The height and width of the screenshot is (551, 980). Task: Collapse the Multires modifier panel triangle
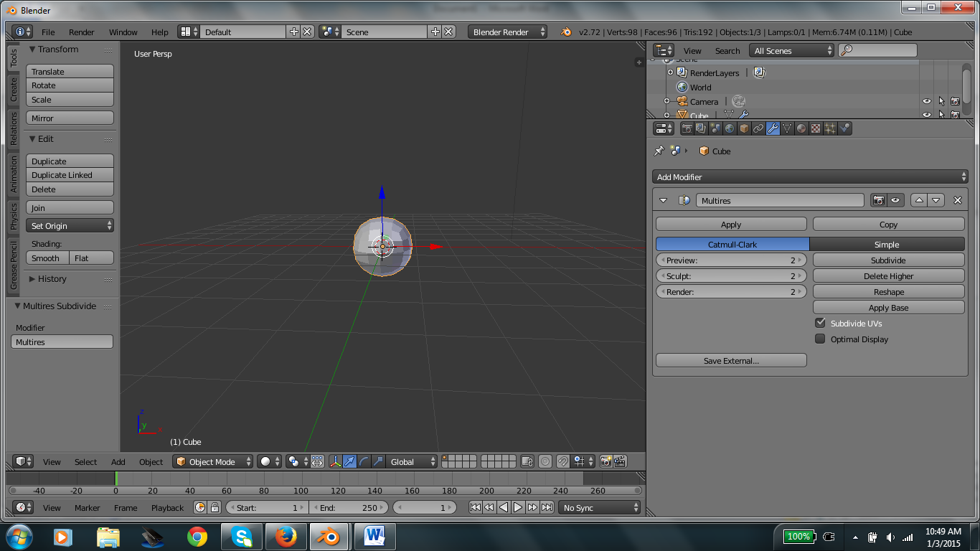point(663,201)
